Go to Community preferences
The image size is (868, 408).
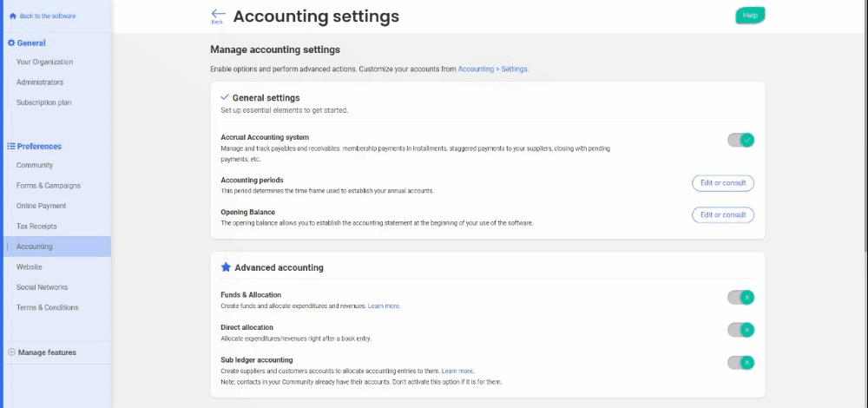[35, 165]
